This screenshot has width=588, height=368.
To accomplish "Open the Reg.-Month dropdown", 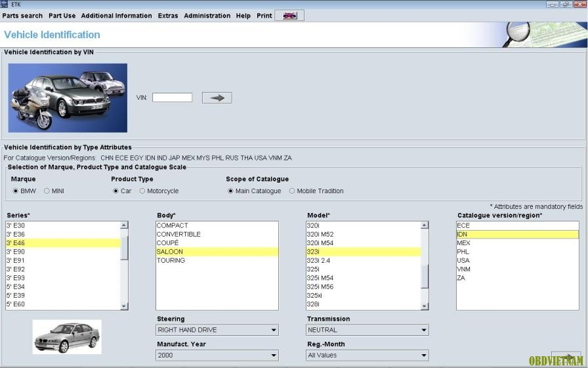I will (x=367, y=355).
